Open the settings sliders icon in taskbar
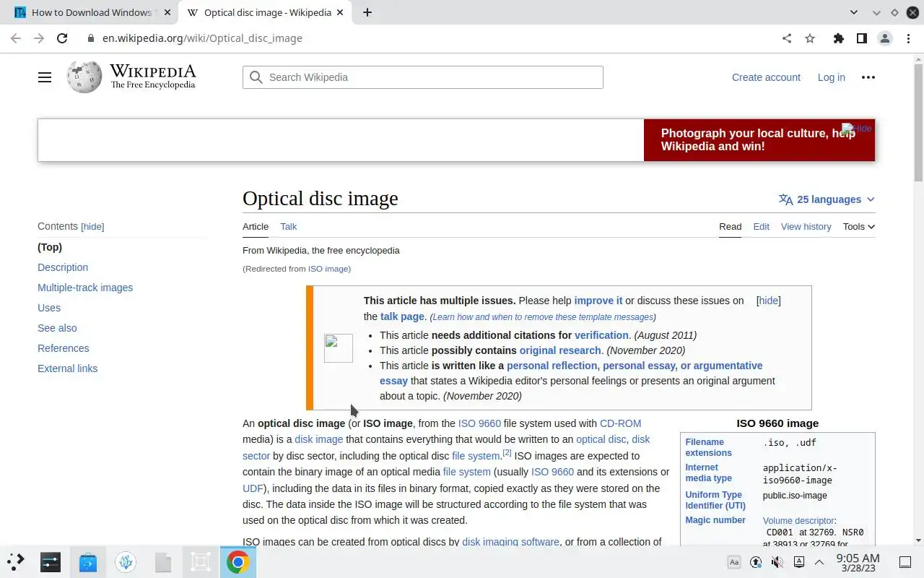Viewport: 924px width, 578px height. pos(51,561)
